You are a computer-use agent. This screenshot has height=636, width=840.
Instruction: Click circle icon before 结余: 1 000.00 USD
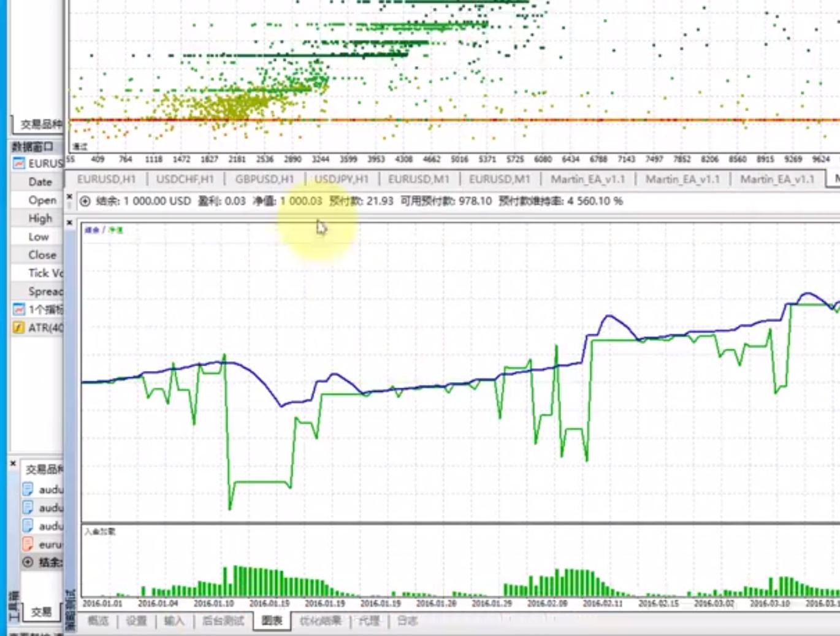tap(85, 201)
